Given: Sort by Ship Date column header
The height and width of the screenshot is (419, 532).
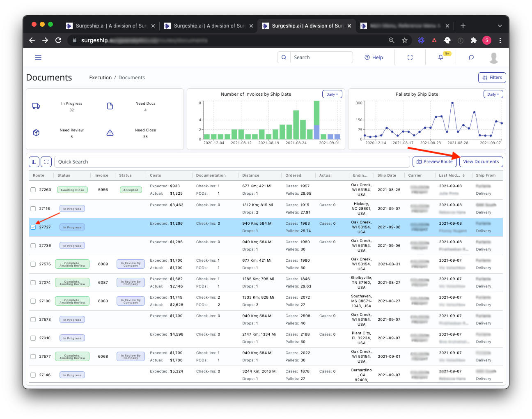Looking at the screenshot, I should (x=387, y=175).
